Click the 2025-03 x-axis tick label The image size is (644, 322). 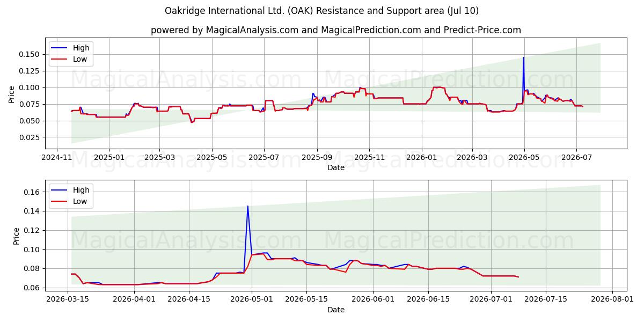pos(159,158)
